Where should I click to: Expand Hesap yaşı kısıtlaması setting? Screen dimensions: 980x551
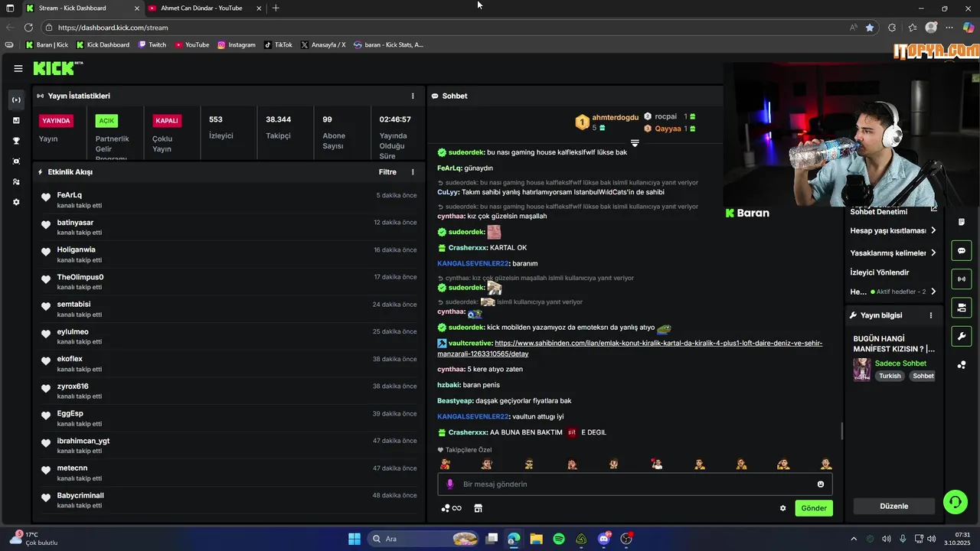click(x=893, y=230)
